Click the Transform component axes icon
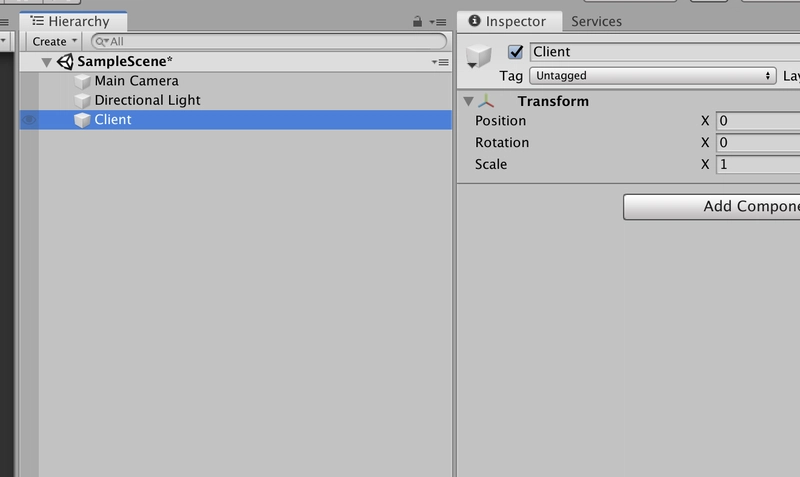800x477 pixels. 486,101
